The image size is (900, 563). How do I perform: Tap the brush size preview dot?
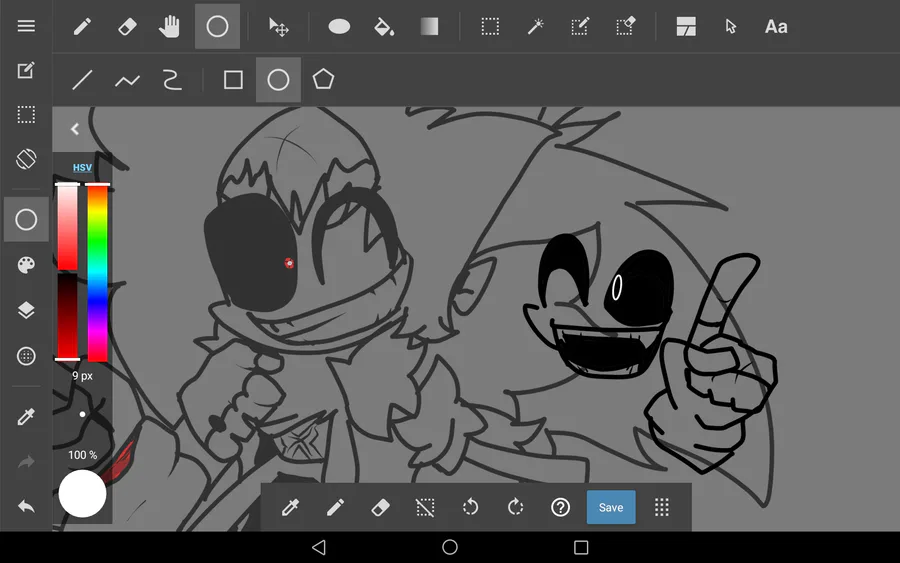point(83,414)
